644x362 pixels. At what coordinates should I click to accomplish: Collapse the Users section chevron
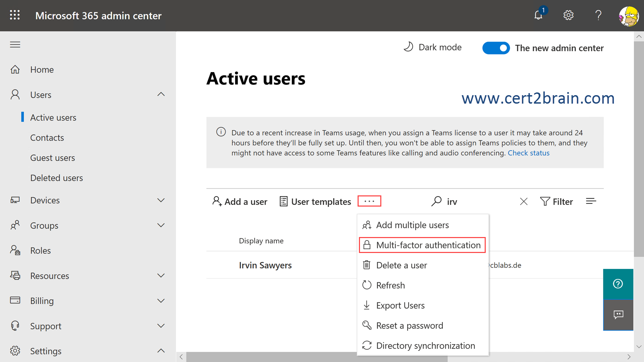coord(161,94)
